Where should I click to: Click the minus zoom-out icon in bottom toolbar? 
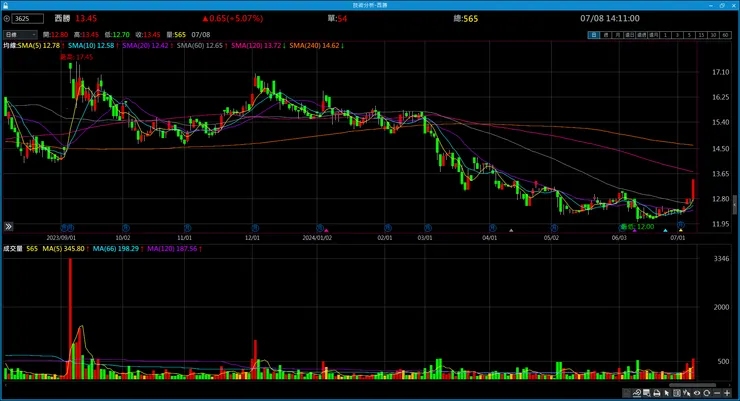point(717,393)
